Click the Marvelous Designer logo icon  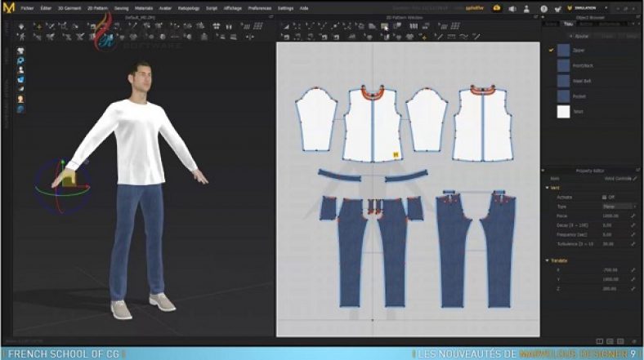click(x=7, y=7)
